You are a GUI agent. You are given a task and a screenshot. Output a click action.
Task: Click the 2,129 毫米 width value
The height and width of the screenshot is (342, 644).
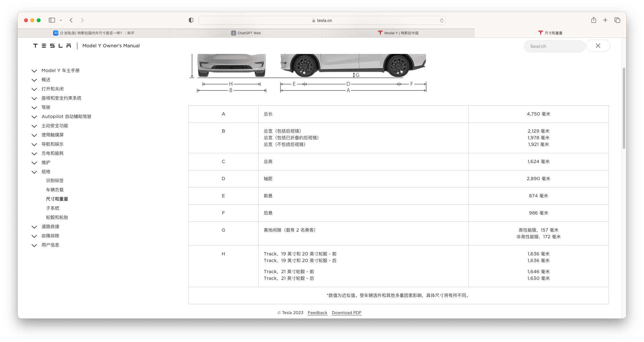coord(538,131)
